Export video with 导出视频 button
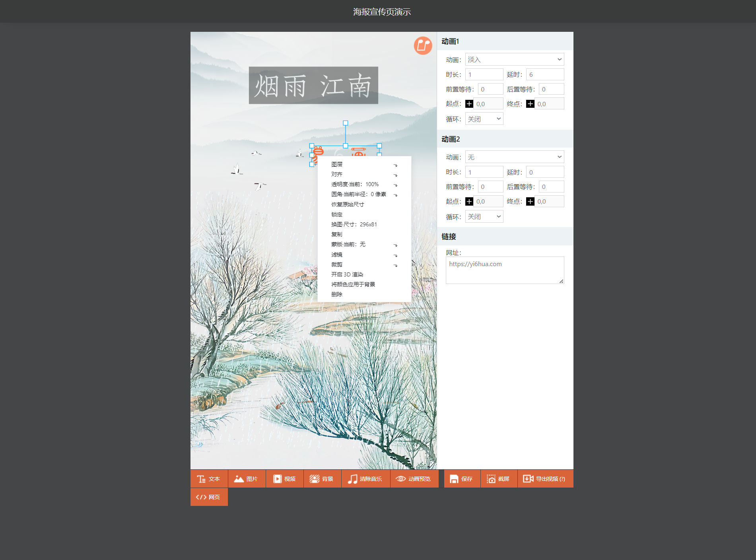This screenshot has width=756, height=560. click(545, 479)
